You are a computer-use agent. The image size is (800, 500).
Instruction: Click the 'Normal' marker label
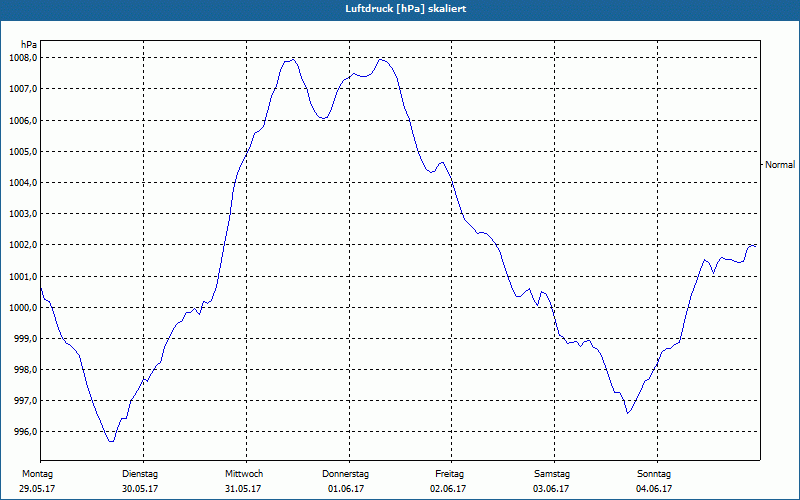780,165
